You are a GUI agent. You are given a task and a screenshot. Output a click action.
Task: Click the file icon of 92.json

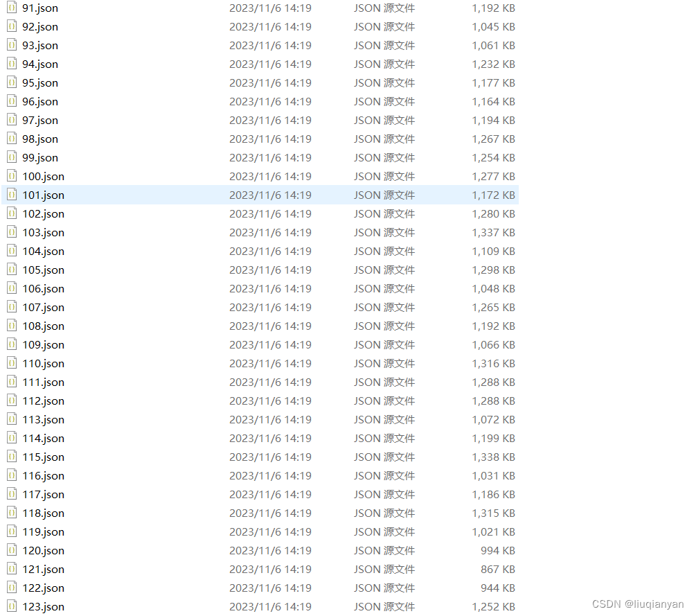pyautogui.click(x=12, y=26)
